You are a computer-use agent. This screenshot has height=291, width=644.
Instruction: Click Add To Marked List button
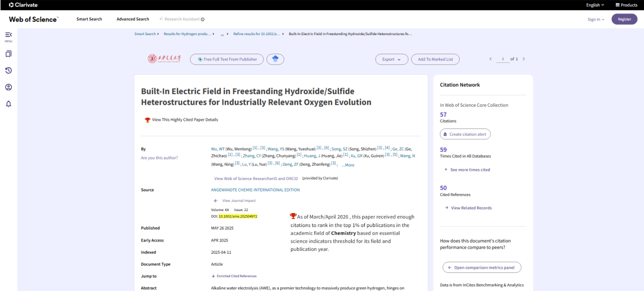pos(435,59)
